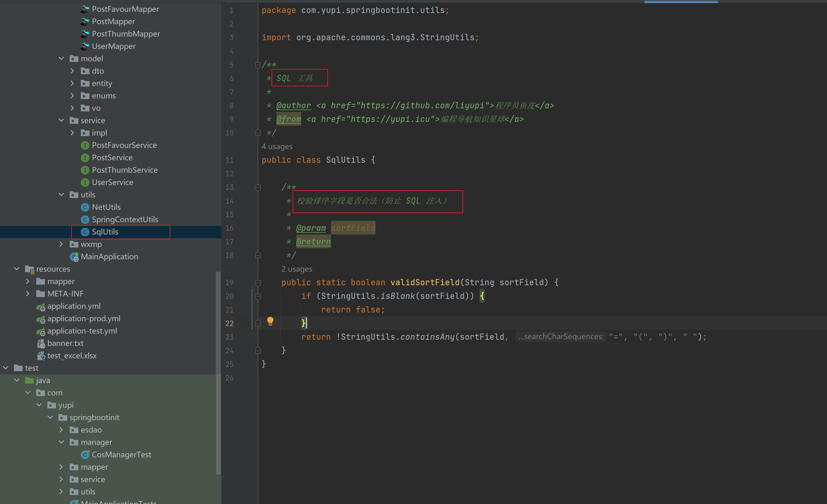Expand the dto folder
Image resolution: width=827 pixels, height=504 pixels.
pos(72,71)
